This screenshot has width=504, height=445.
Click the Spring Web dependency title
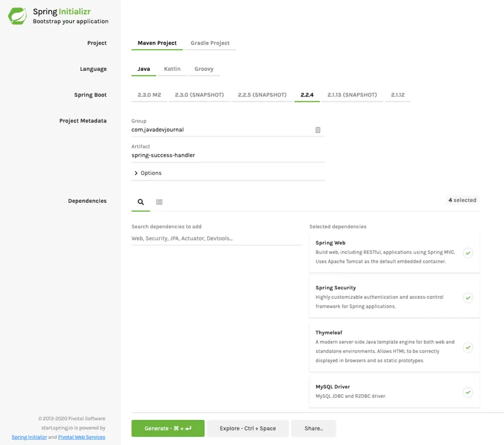[330, 243]
